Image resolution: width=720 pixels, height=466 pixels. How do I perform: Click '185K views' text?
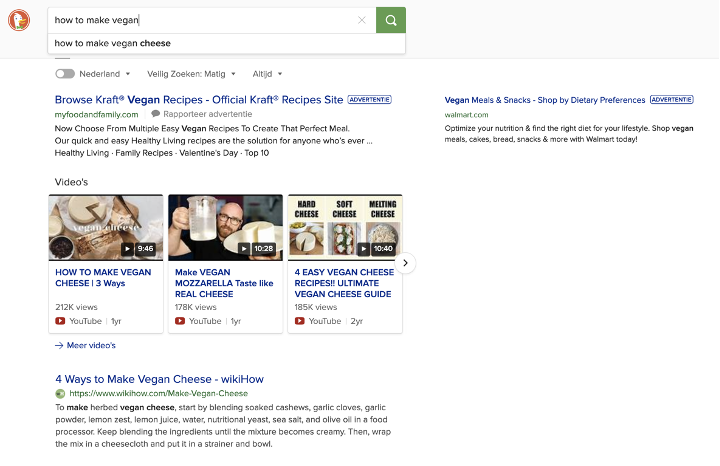pyautogui.click(x=316, y=307)
